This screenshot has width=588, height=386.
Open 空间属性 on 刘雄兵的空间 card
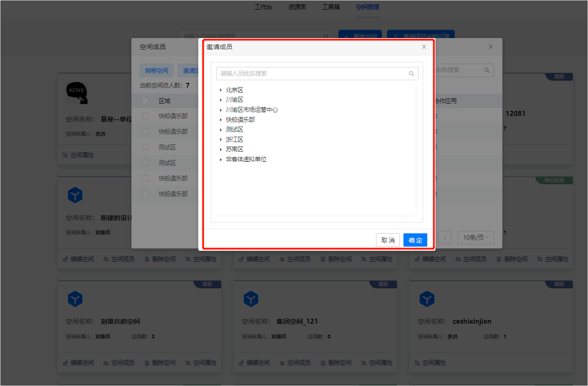tap(201, 363)
